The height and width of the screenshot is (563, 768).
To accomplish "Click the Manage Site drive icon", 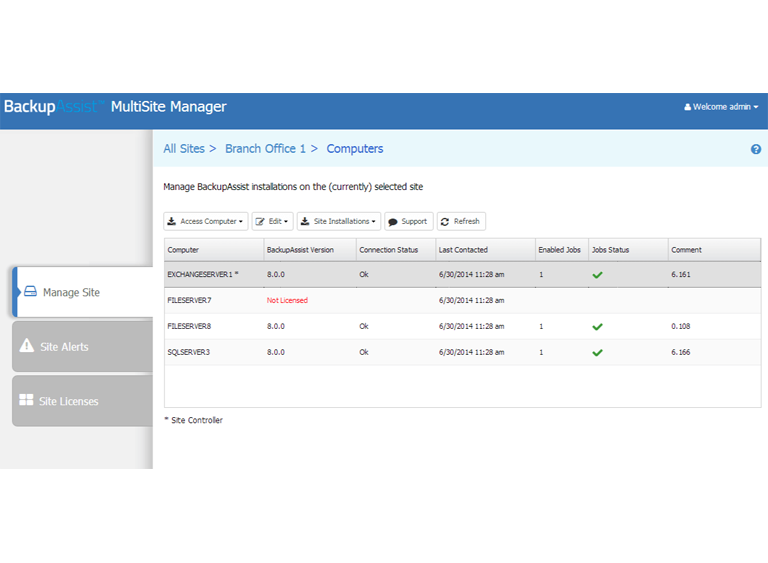I will tap(30, 292).
